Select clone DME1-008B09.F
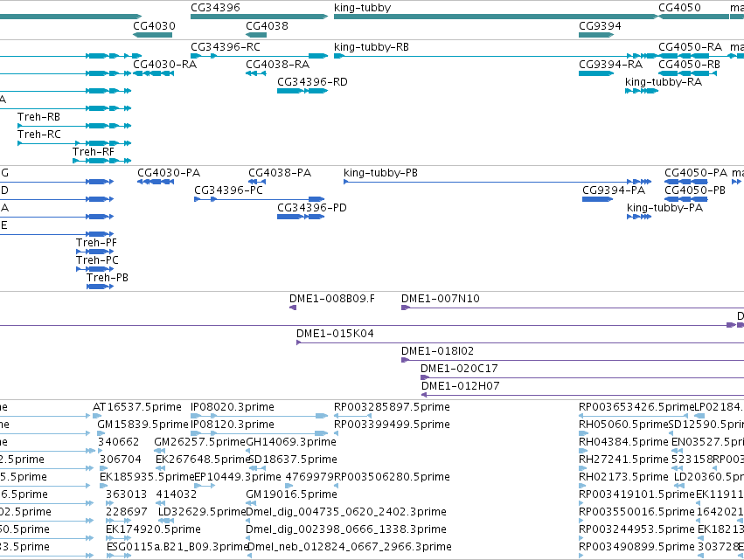The height and width of the screenshot is (560, 744). (293, 308)
